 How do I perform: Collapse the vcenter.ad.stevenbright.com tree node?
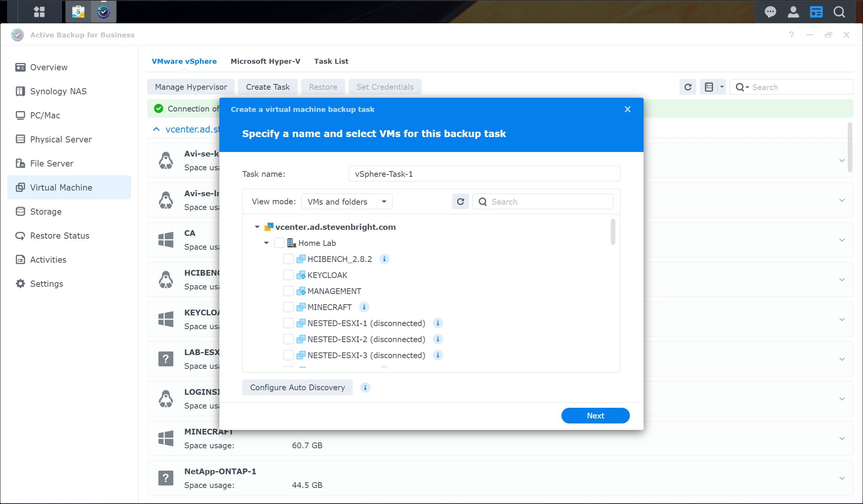pyautogui.click(x=257, y=227)
